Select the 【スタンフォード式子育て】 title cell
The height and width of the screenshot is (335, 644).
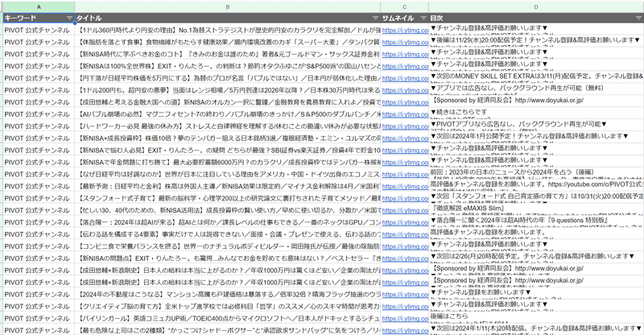coord(228,196)
